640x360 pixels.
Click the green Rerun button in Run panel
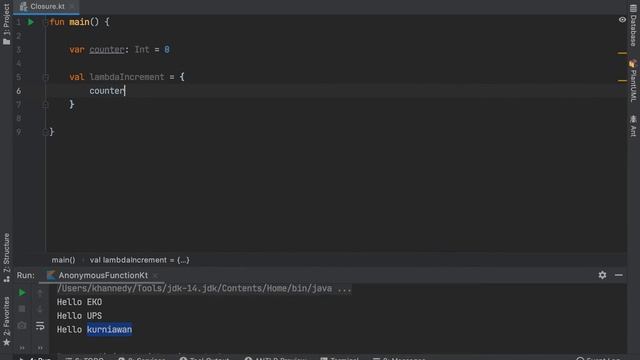(22, 293)
